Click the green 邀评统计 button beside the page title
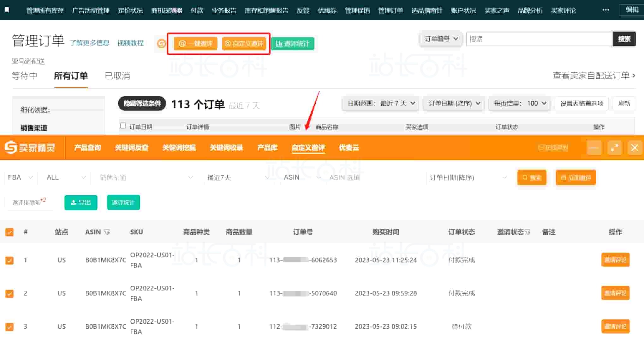Screen dimensions: 644x343 [x=293, y=44]
